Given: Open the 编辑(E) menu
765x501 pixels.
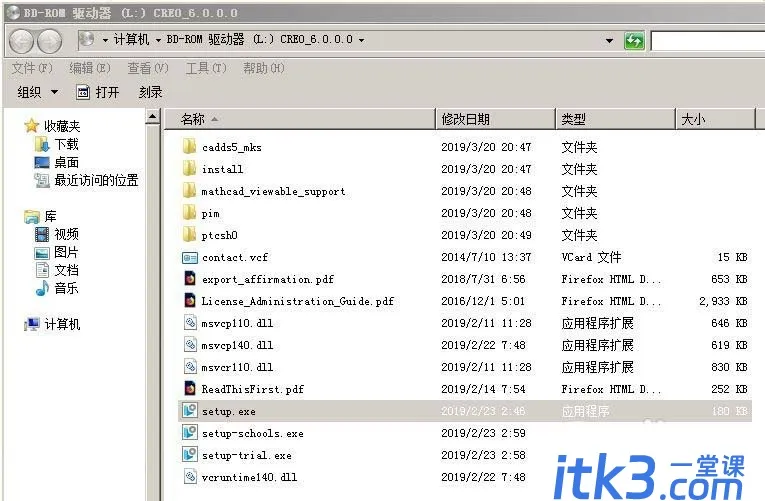Looking at the screenshot, I should tap(90, 68).
